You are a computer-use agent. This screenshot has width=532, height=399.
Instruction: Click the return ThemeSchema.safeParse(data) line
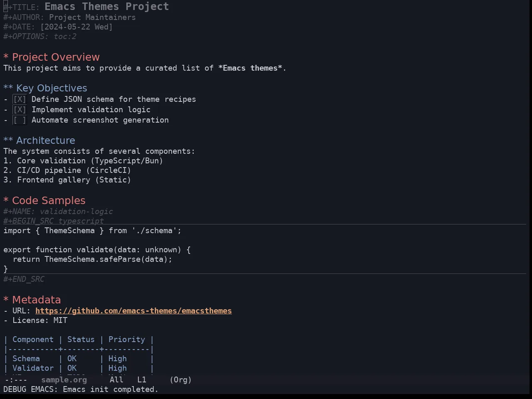(92, 259)
